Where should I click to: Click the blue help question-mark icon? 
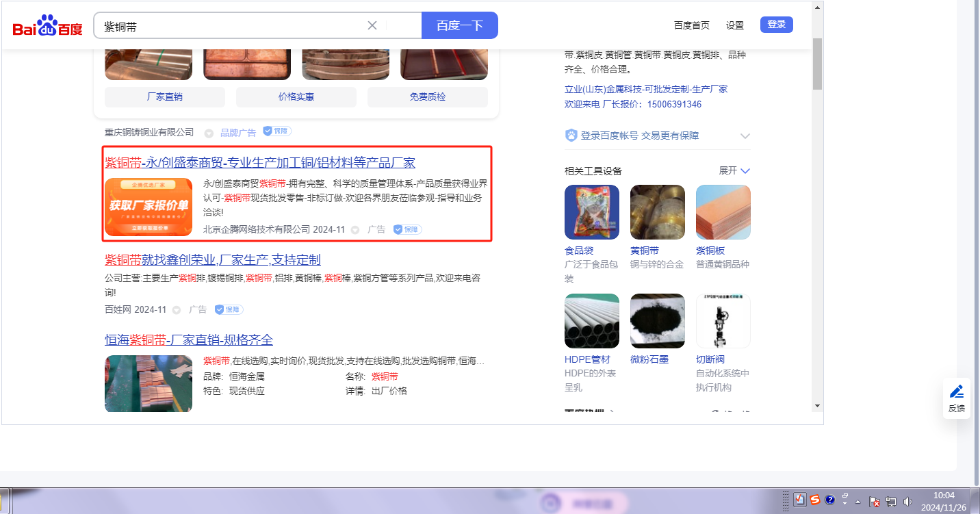pyautogui.click(x=830, y=500)
